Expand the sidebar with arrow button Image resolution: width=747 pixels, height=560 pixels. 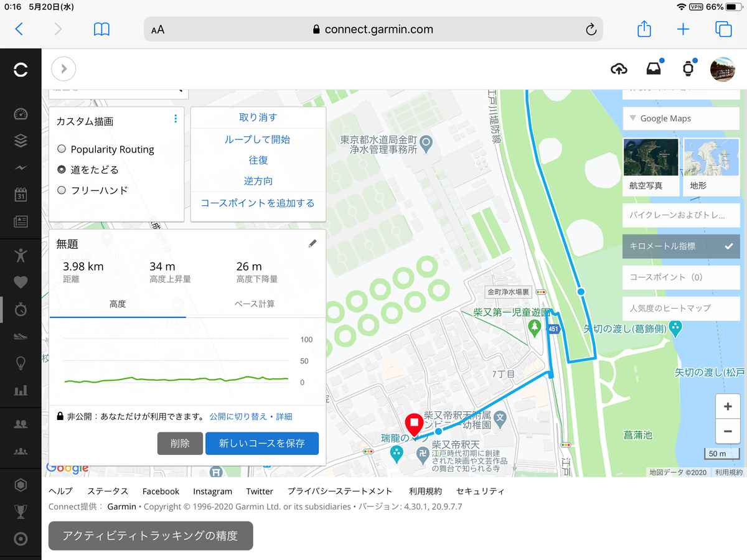(63, 69)
